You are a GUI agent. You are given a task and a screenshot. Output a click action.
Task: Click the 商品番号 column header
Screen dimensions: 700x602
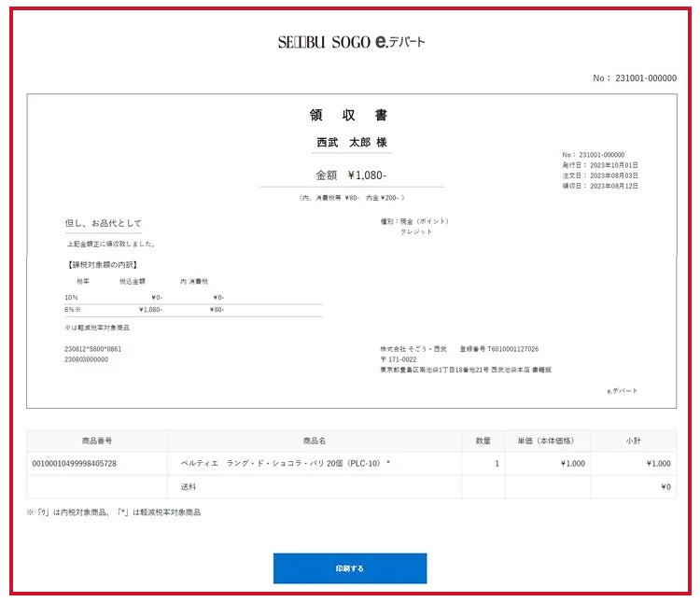(97, 441)
